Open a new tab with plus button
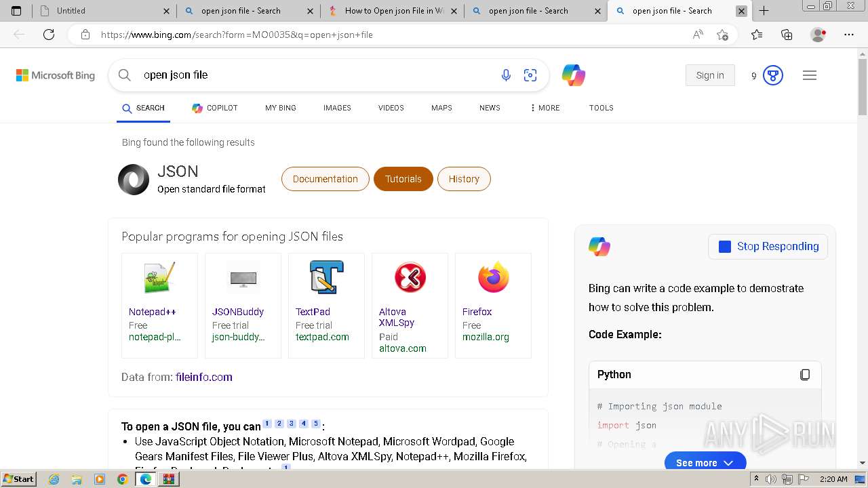Image resolution: width=868 pixels, height=488 pixels. [764, 11]
